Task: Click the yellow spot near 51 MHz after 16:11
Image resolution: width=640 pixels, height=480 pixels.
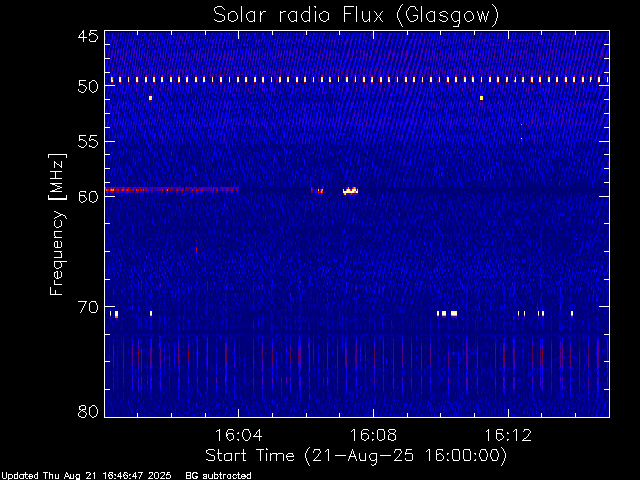Action: 482,98
